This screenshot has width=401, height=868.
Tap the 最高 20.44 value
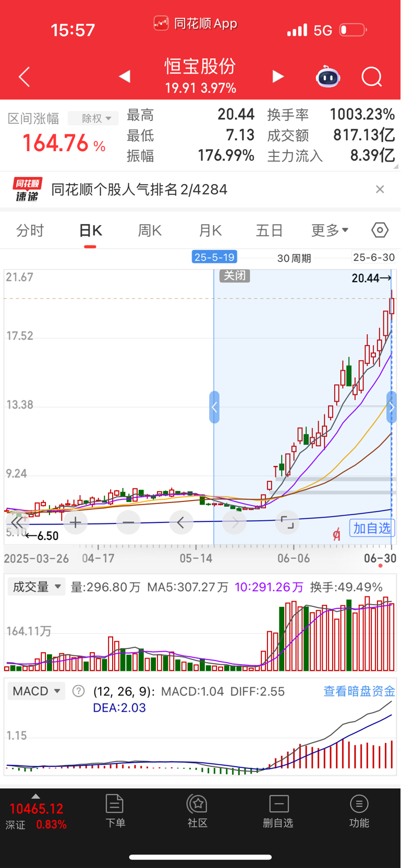236,114
